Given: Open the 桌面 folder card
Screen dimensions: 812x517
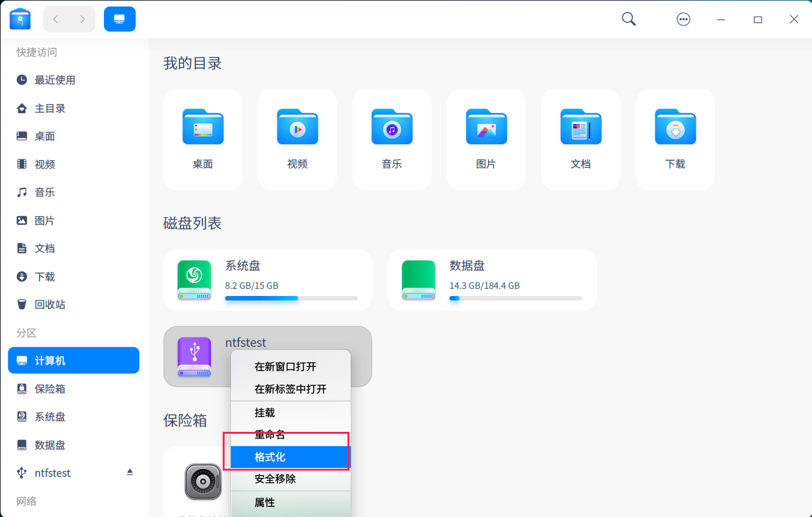Looking at the screenshot, I should (x=203, y=139).
